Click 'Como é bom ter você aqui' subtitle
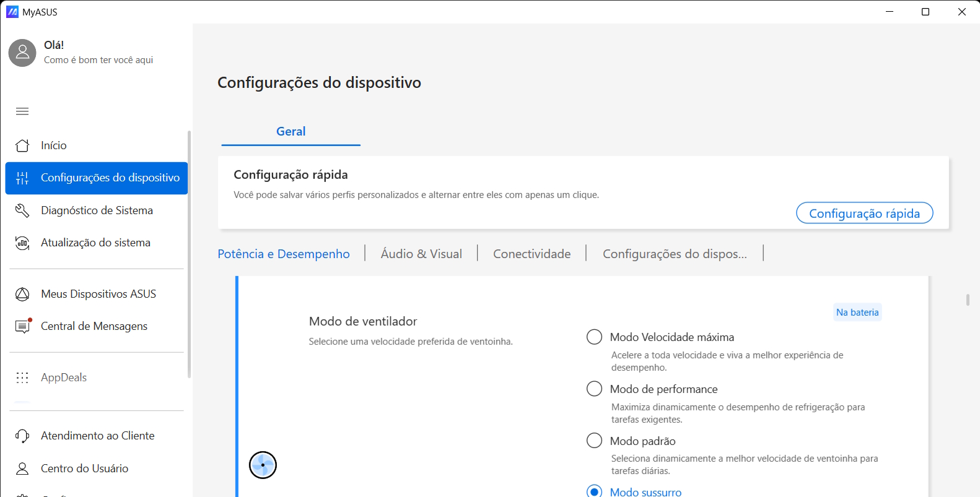The image size is (980, 497). click(98, 60)
